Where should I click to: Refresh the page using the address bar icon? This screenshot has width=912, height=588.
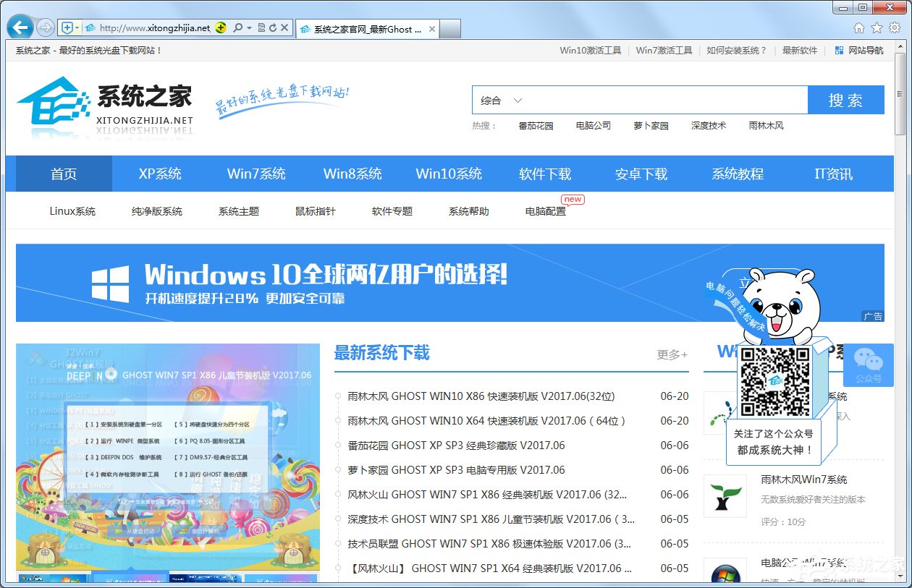[x=274, y=27]
